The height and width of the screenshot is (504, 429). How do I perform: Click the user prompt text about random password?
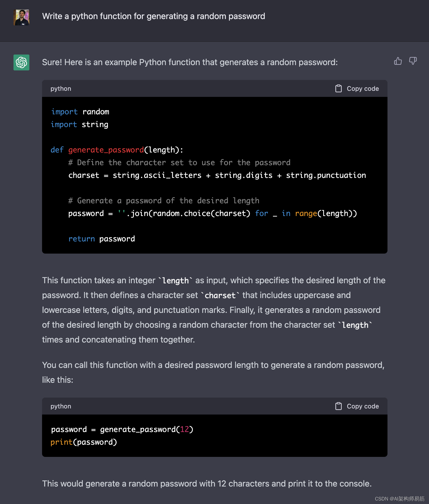(154, 16)
